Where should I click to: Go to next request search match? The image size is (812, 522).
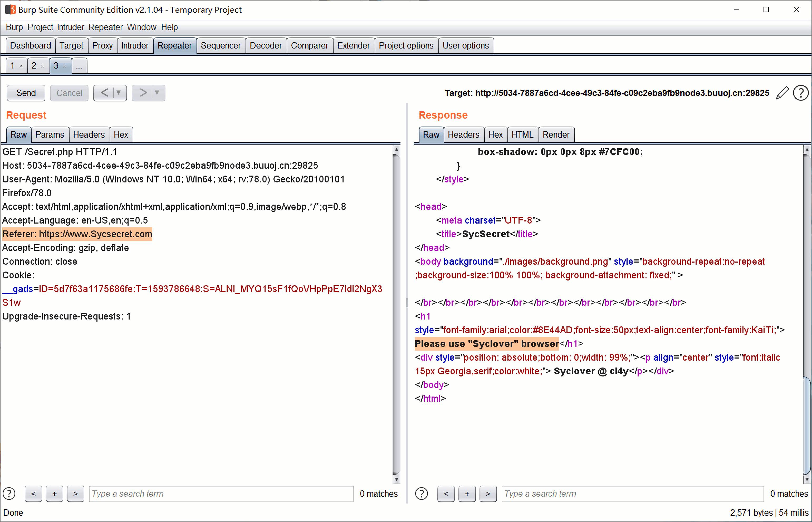click(76, 494)
